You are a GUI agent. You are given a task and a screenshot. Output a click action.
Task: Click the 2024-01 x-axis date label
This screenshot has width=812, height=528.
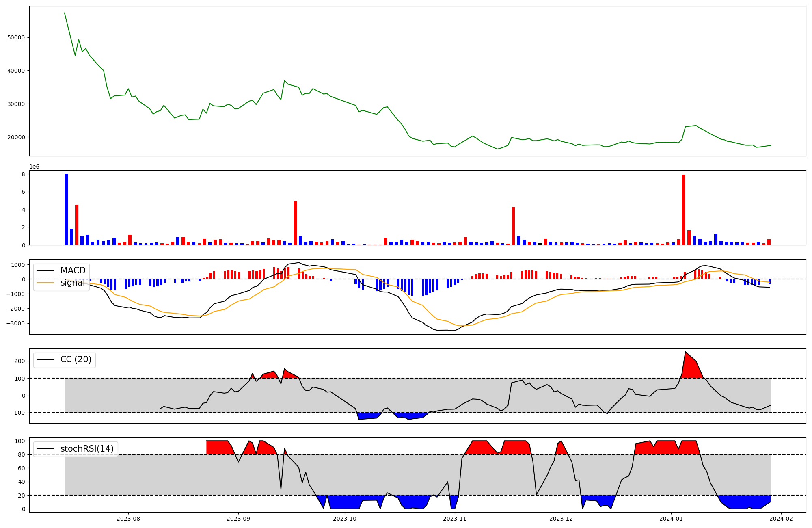671,518
